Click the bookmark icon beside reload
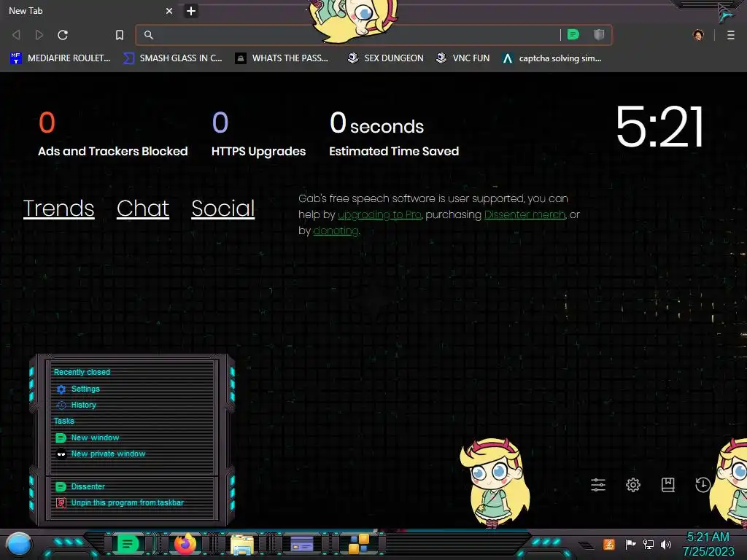747x560 pixels. click(120, 35)
